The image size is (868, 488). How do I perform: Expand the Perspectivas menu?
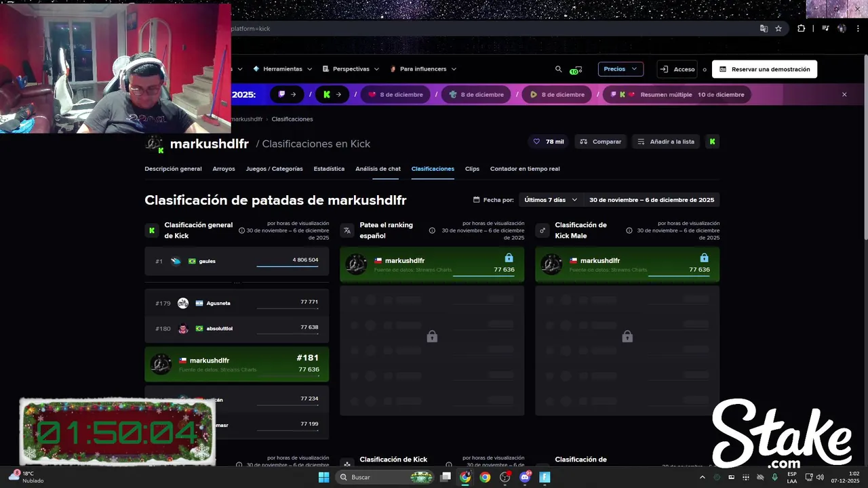351,69
